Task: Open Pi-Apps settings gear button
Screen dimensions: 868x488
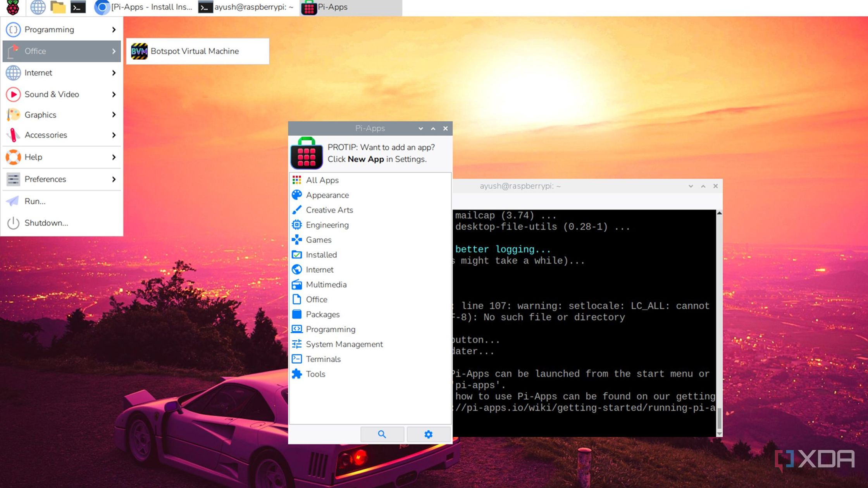Action: [x=428, y=434]
